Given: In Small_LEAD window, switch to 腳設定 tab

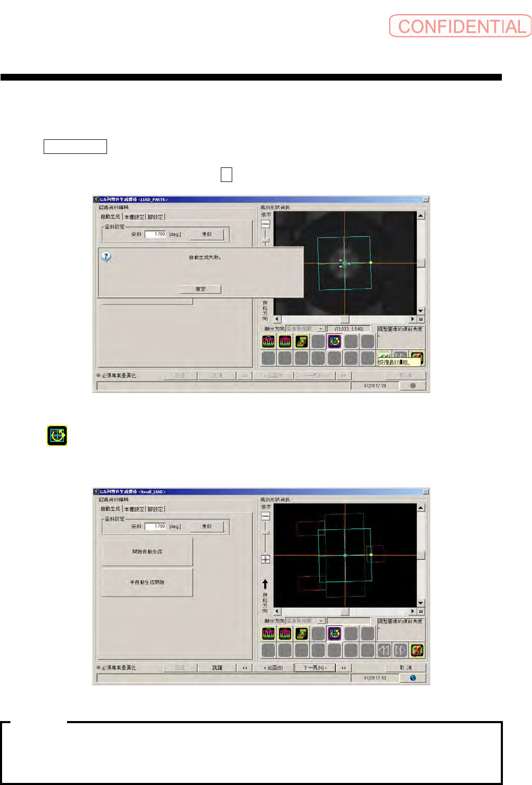Looking at the screenshot, I should [x=155, y=509].
